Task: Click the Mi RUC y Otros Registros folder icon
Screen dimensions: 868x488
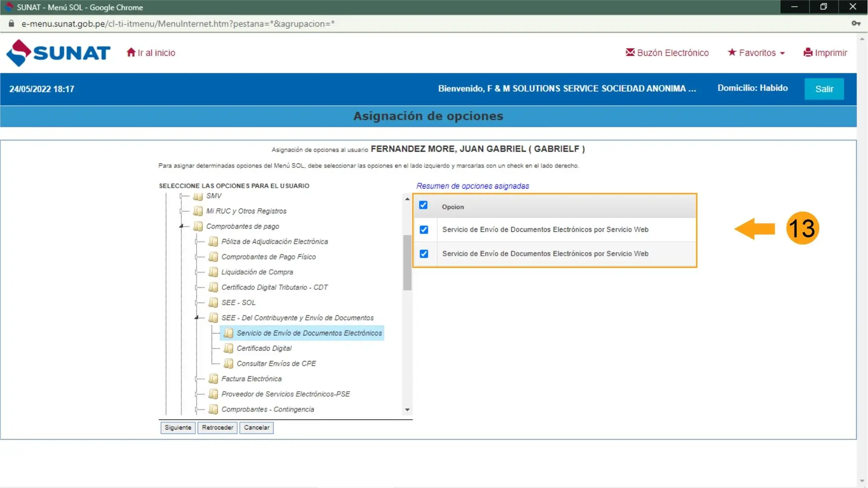Action: pos(198,211)
